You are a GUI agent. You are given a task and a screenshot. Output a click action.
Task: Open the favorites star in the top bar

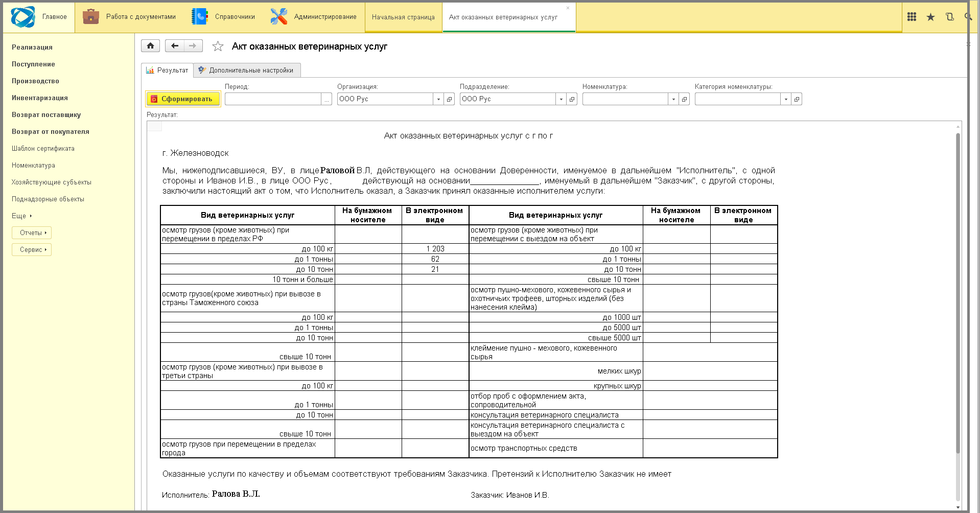click(x=930, y=17)
